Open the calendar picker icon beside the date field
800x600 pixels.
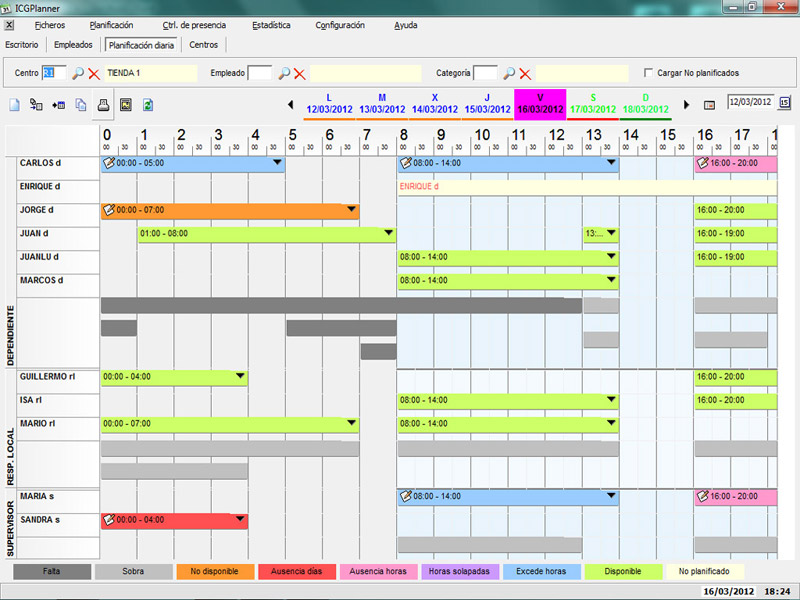click(784, 102)
